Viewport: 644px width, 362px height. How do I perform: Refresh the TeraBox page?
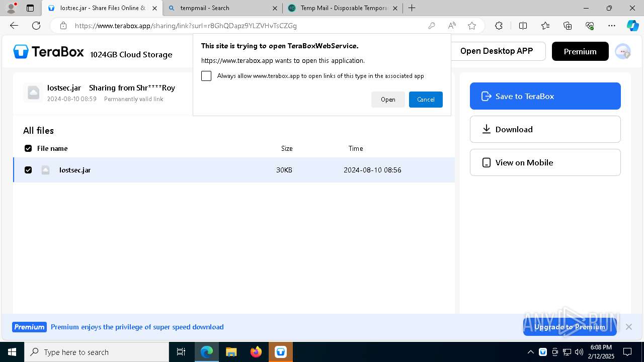(x=36, y=26)
